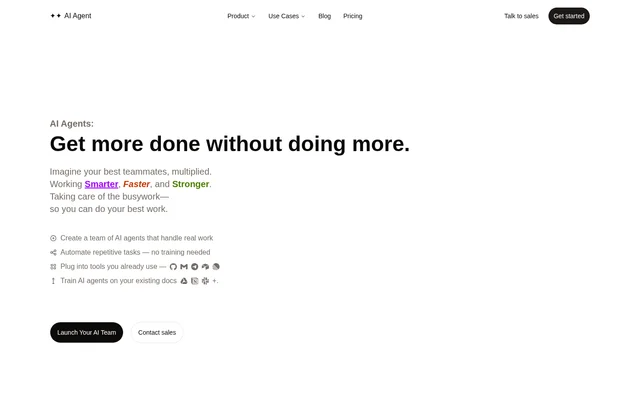Click text 'Automate repetitive tasks — no training needed'
640x400 pixels.
(135, 252)
